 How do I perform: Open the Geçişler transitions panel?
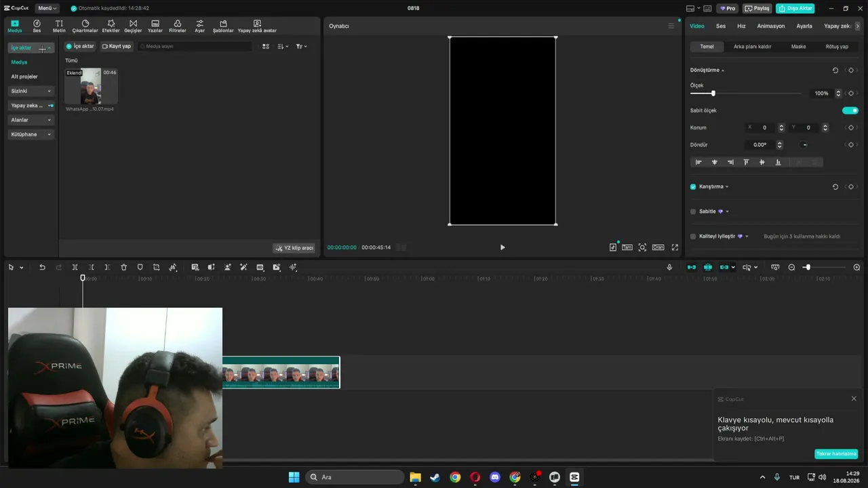point(133,26)
